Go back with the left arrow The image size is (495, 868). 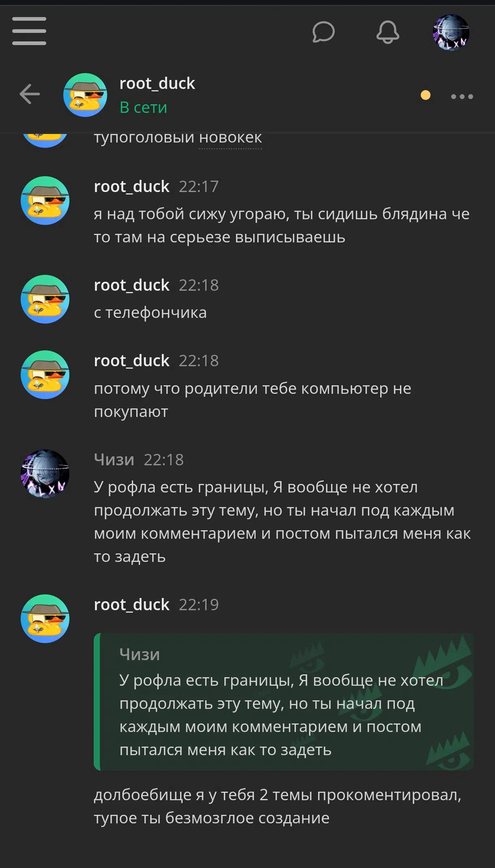[x=30, y=94]
